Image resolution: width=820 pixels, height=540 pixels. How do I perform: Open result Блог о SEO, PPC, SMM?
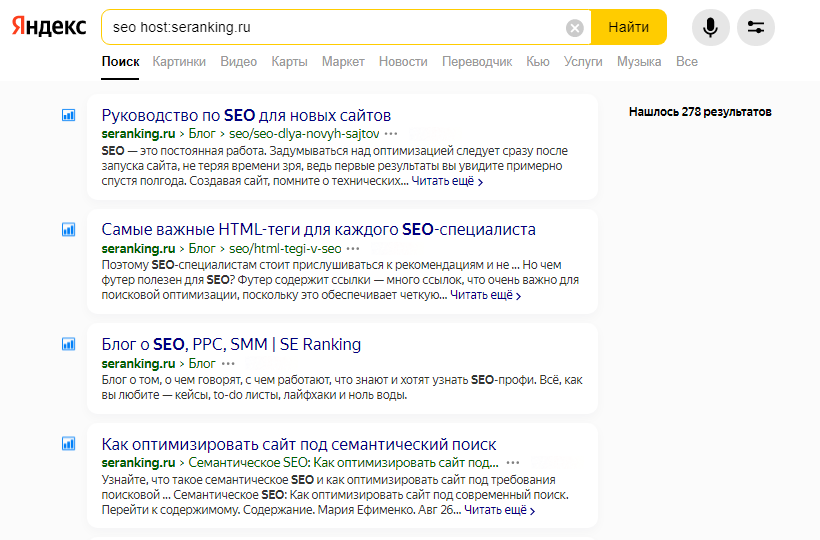coord(231,344)
